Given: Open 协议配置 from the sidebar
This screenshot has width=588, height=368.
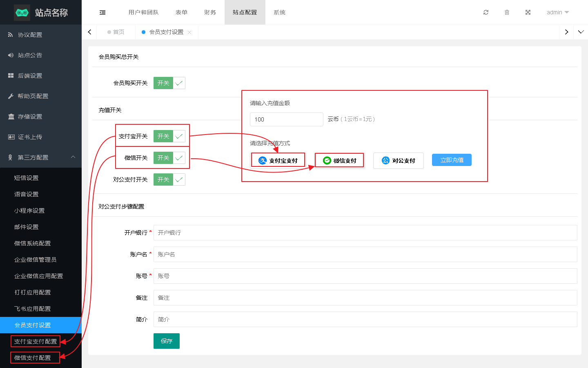Looking at the screenshot, I should pyautogui.click(x=30, y=35).
